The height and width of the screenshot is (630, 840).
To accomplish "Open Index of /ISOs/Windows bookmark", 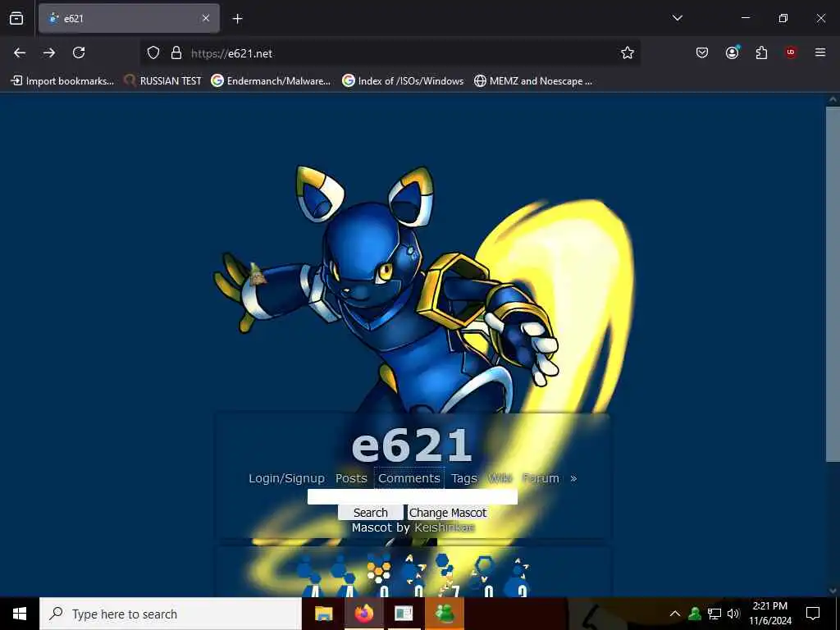I will click(403, 81).
